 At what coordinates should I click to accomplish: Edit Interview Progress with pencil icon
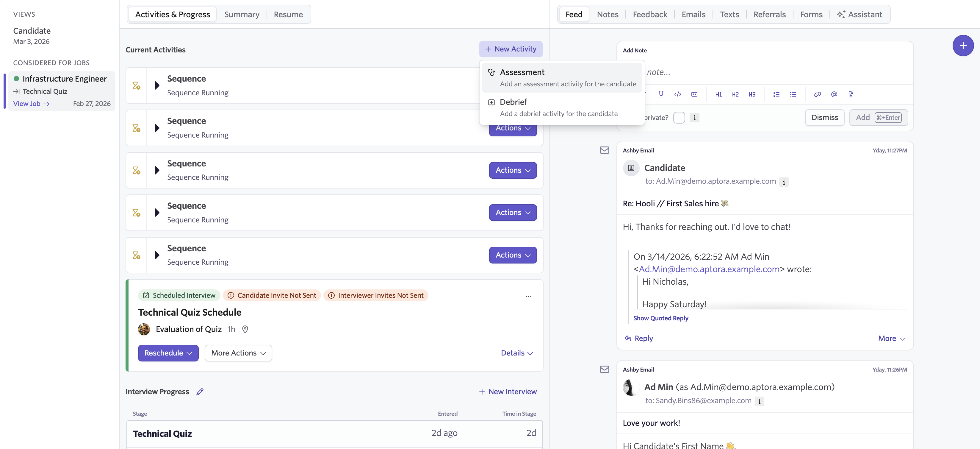click(x=200, y=392)
